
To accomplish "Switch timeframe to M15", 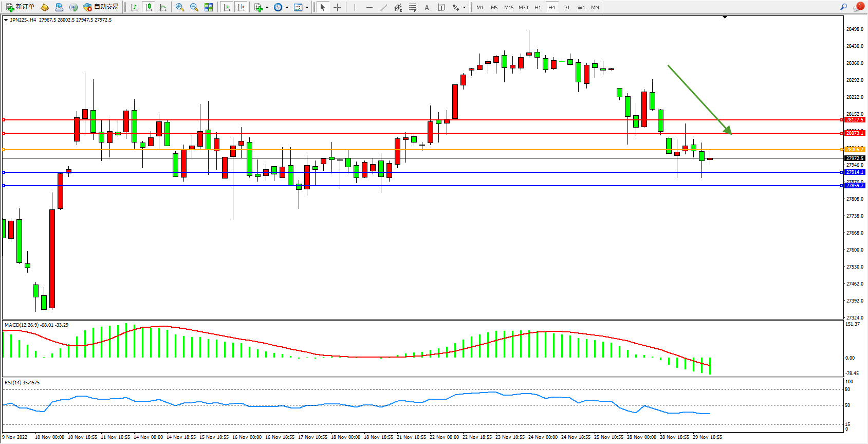I will point(509,7).
